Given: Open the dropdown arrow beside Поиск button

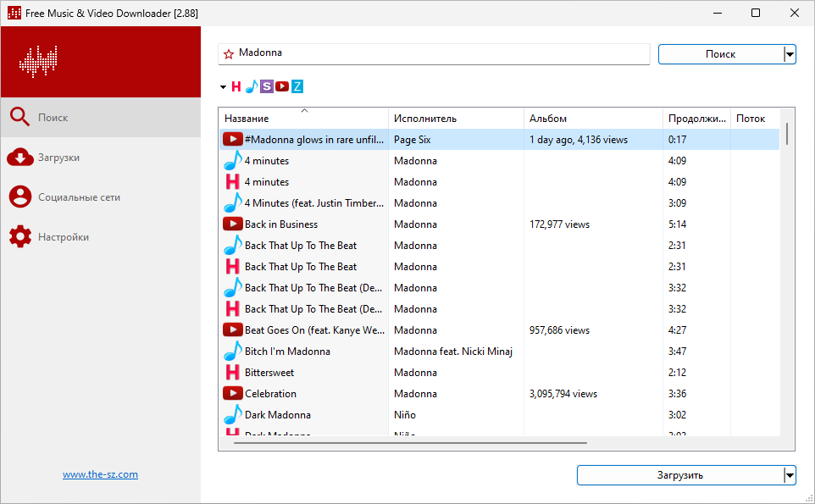Looking at the screenshot, I should click(x=790, y=54).
